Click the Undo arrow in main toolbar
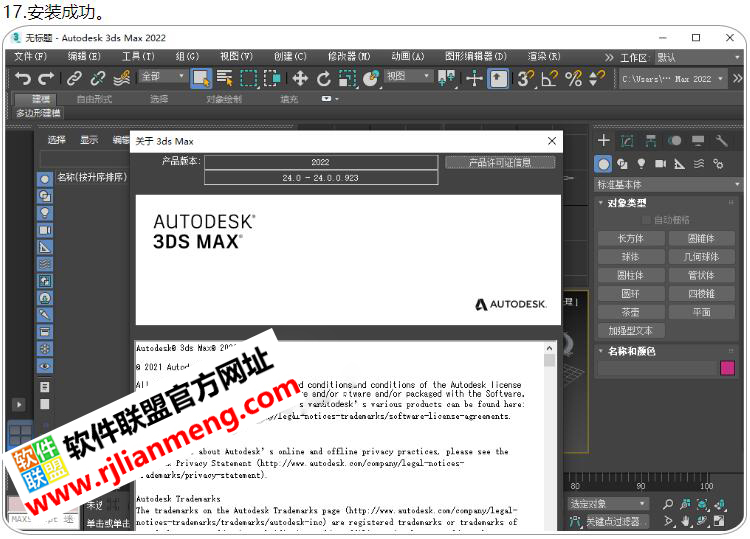This screenshot has height=539, width=750. point(22,78)
